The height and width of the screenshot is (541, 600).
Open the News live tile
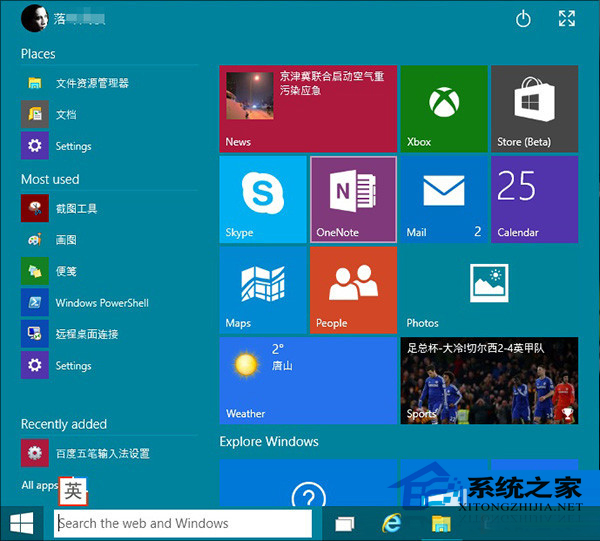coord(308,109)
